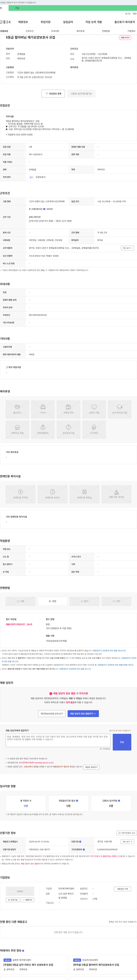Select the 기숙사 dormitory icon

coord(43,409)
